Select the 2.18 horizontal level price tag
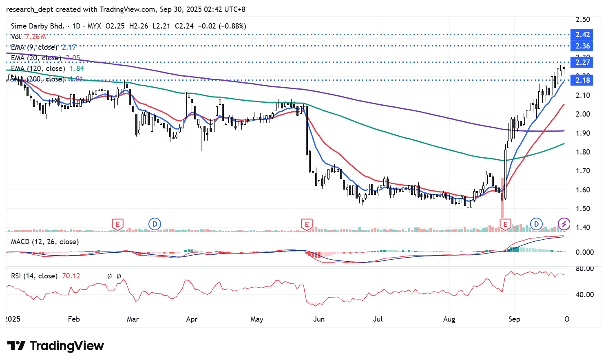608x364 pixels. click(582, 80)
